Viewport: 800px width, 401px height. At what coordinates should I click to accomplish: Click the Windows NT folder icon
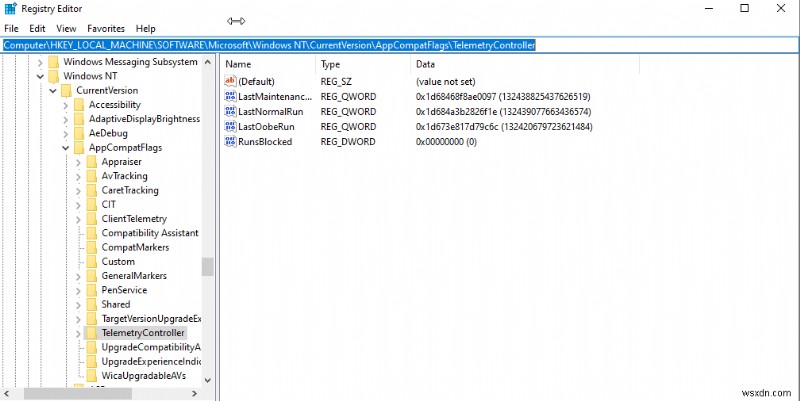54,76
